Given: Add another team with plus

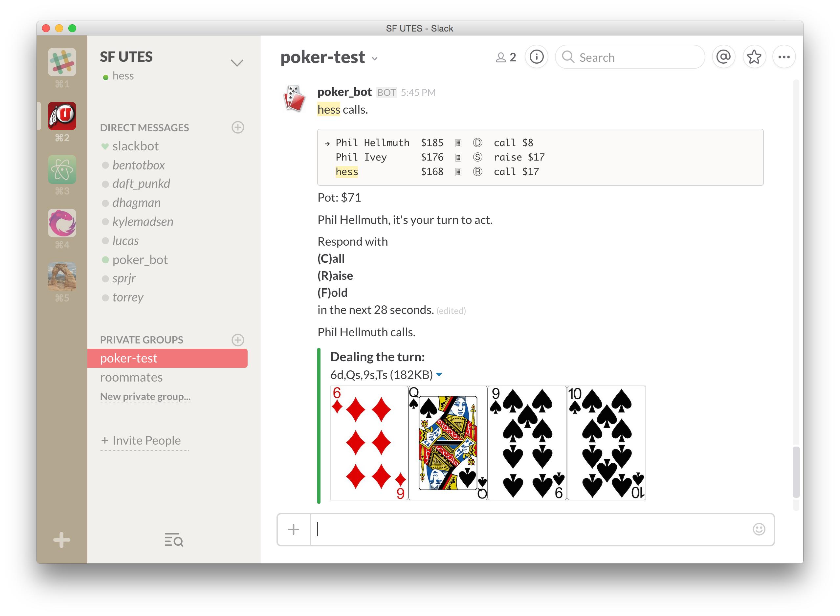Looking at the screenshot, I should point(62,539).
